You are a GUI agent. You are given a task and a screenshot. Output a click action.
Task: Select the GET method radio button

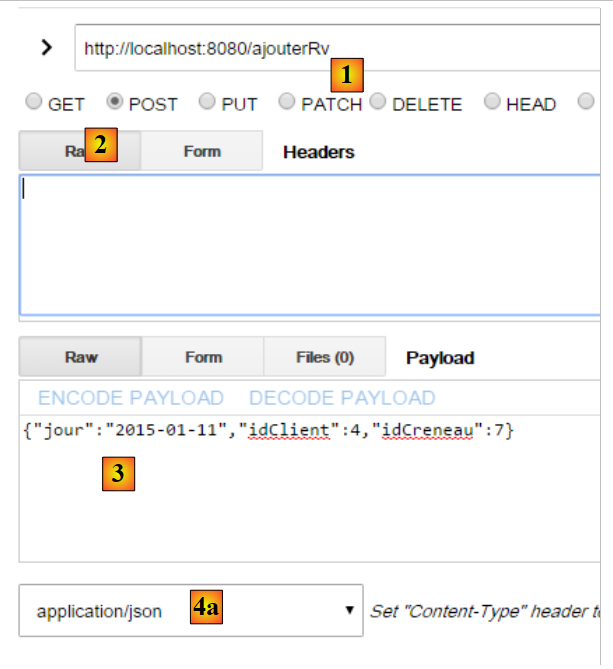[34, 102]
